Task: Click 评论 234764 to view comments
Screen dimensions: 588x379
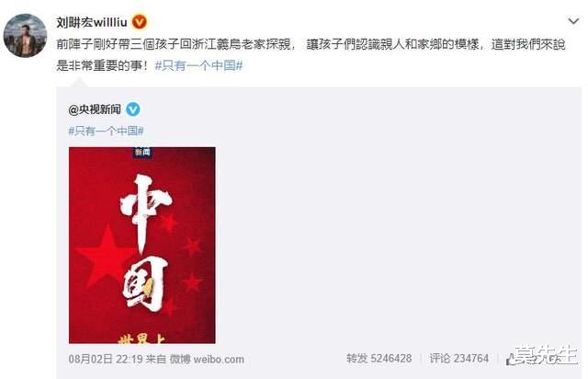Action: pos(459,359)
